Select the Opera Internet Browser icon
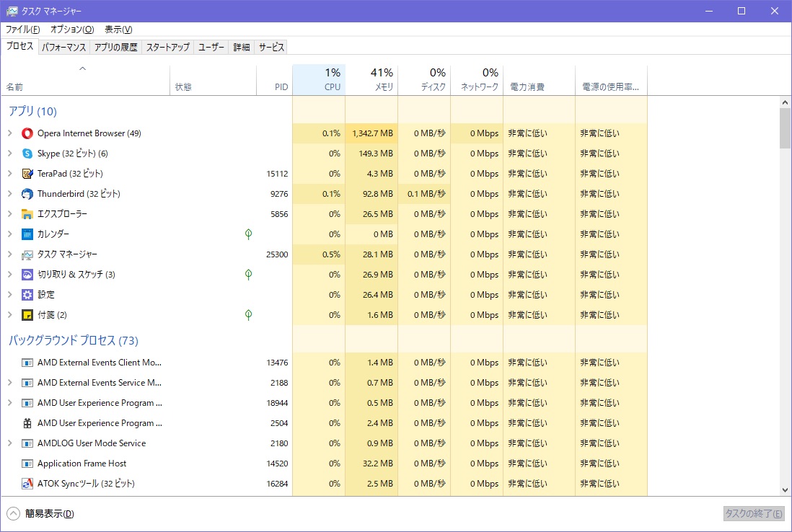The width and height of the screenshot is (792, 532). pos(27,133)
